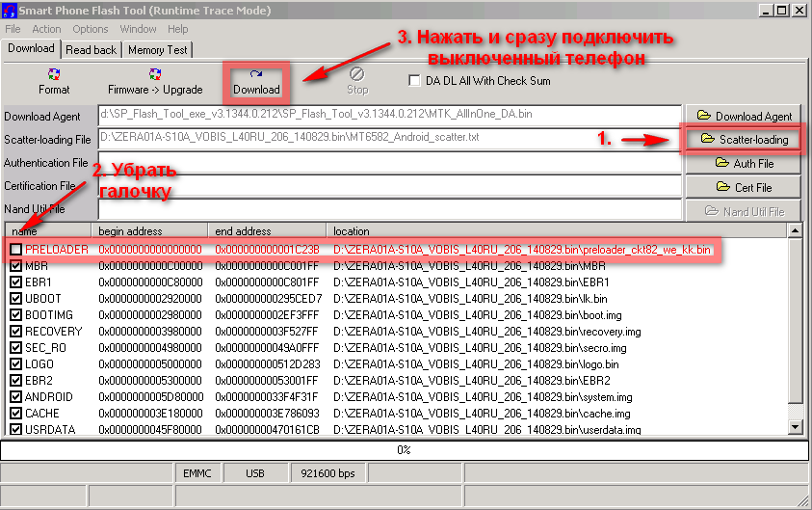The image size is (812, 510).
Task: Toggle the PRELOADER checkbox
Action: [16, 250]
